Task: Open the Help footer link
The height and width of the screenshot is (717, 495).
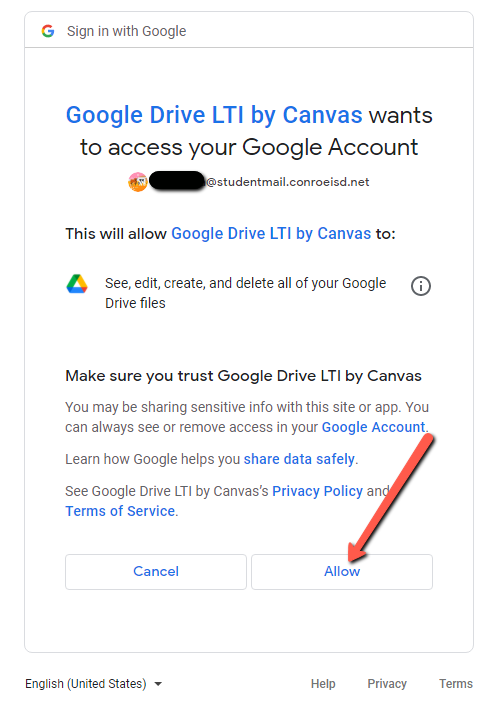Action: pos(323,684)
